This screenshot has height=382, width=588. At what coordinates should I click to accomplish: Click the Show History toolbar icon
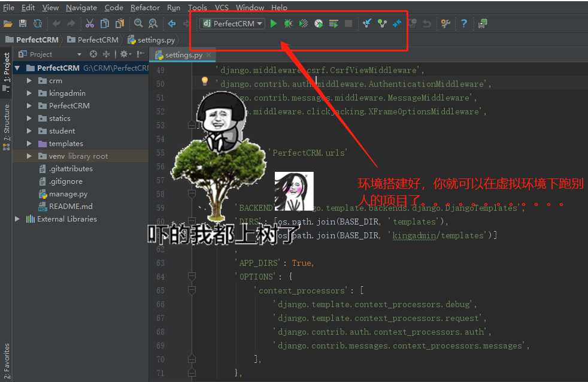click(413, 23)
